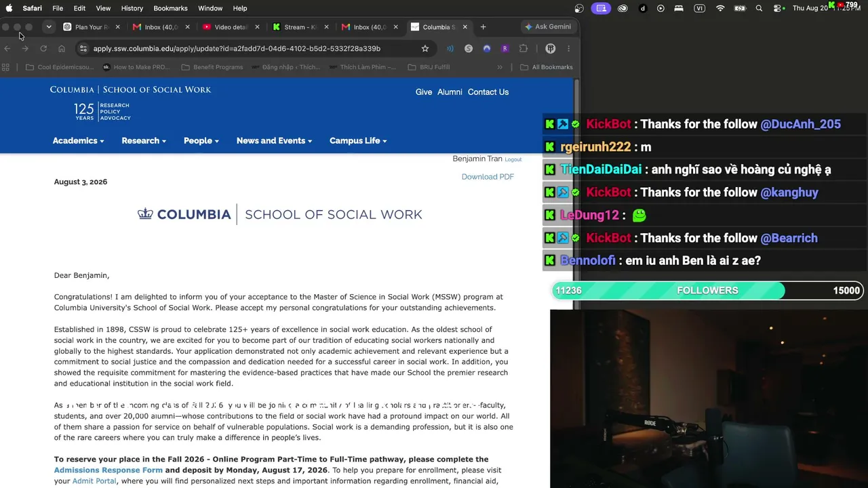
Task: Open the browser profile avatar
Action: point(551,49)
